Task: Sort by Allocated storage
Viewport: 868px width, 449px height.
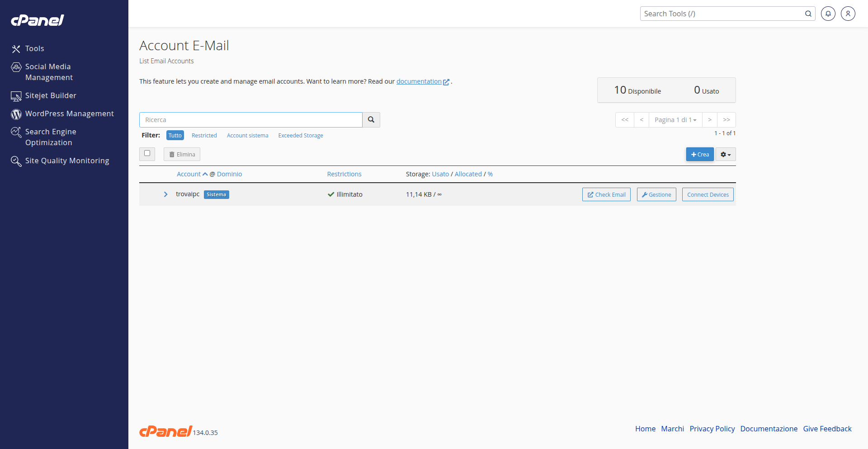Action: tap(468, 174)
